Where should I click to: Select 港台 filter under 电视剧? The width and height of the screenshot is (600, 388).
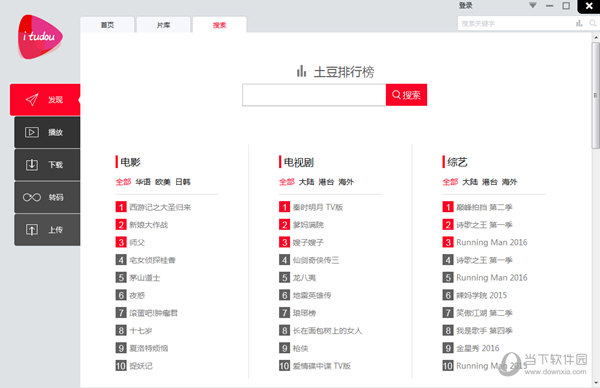pyautogui.click(x=326, y=182)
